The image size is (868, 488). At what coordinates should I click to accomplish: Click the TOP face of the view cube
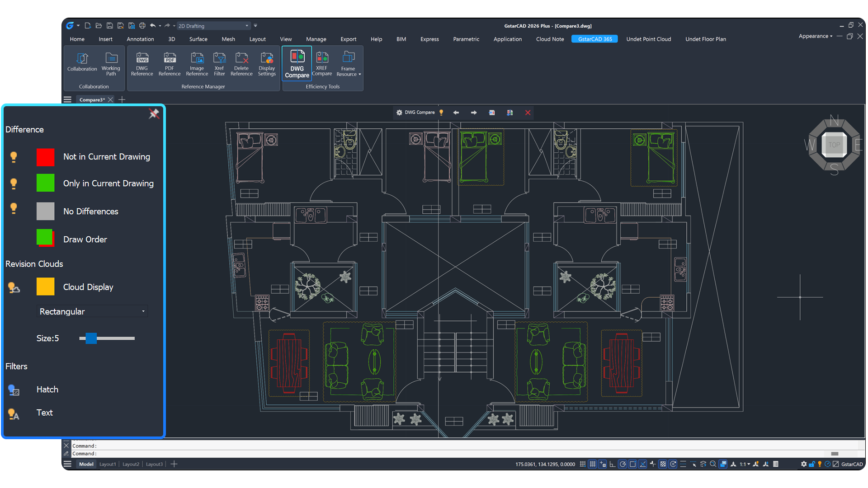coord(834,145)
